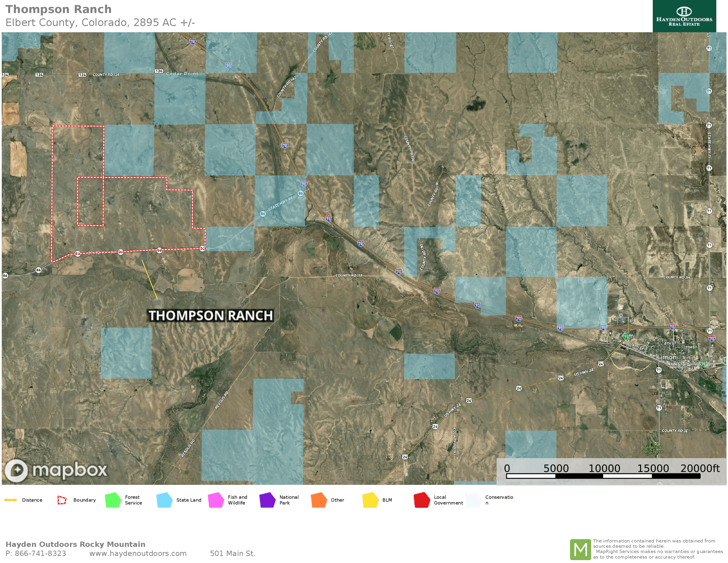This screenshot has width=728, height=563.
Task: Click the red Boundary legend icon
Action: click(x=62, y=500)
